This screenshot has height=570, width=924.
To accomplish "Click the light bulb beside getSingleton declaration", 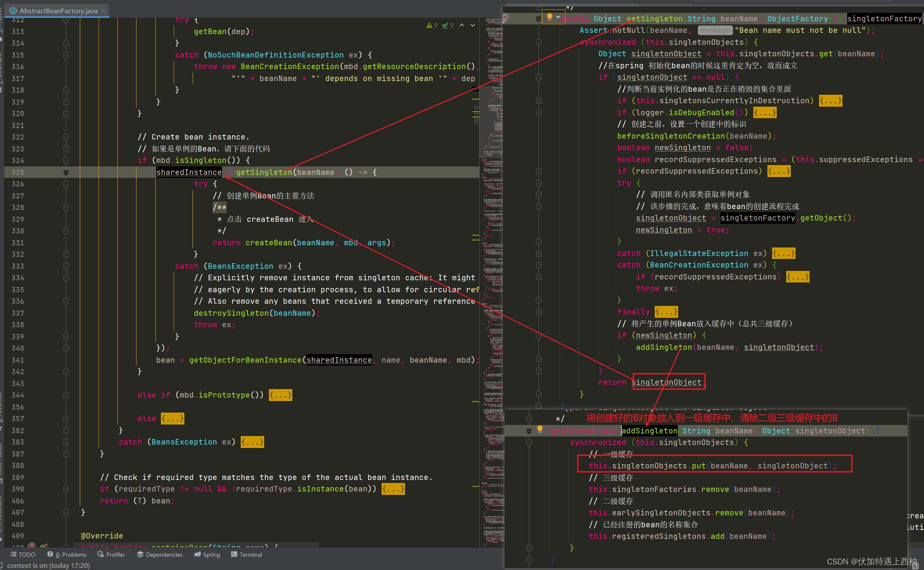I will coord(550,17).
